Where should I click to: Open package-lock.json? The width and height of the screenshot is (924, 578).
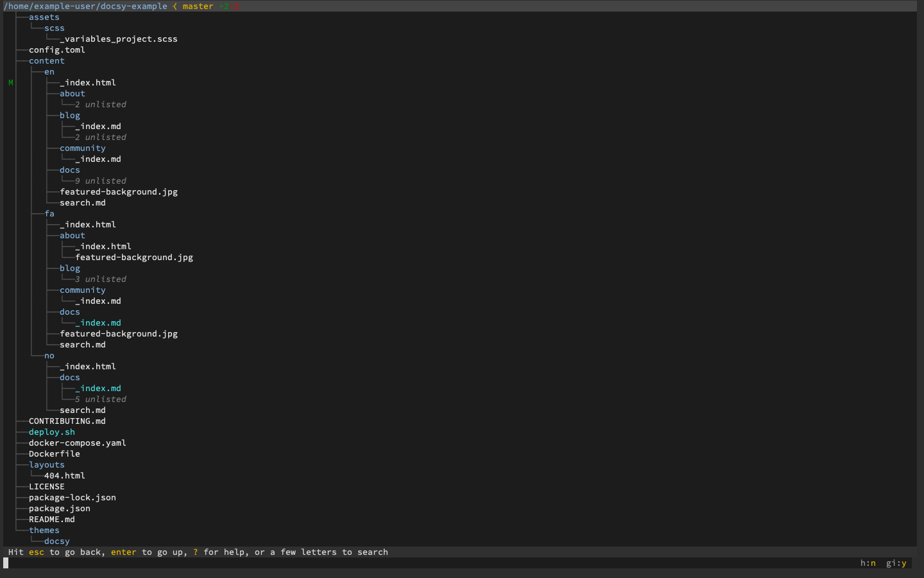pyautogui.click(x=72, y=498)
